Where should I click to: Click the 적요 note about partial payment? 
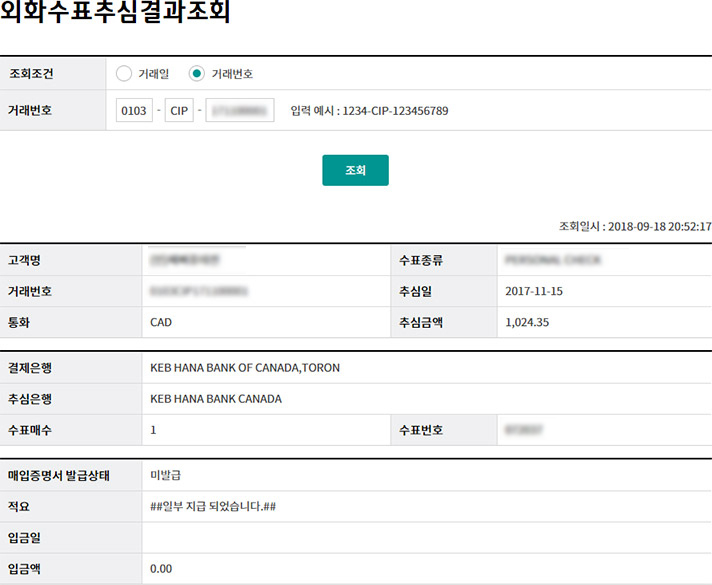click(213, 506)
